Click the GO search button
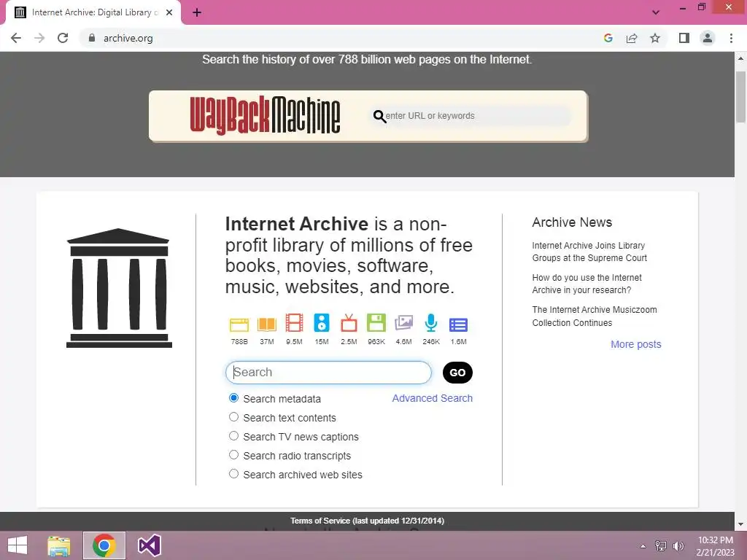This screenshot has width=747, height=560. (x=457, y=373)
